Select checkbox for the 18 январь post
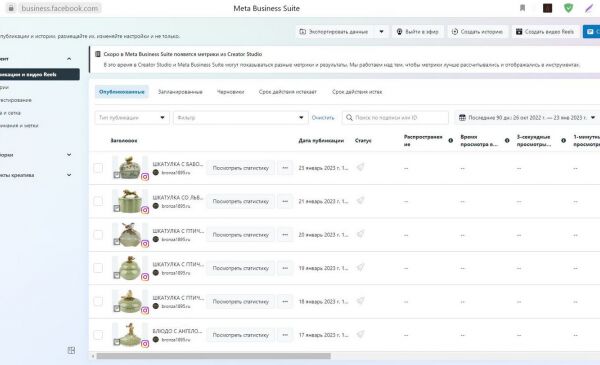 pyautogui.click(x=98, y=301)
